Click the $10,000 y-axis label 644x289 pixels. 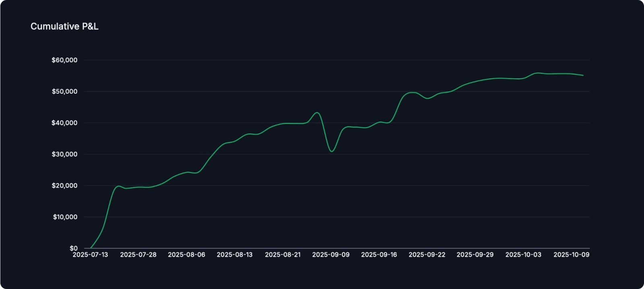pyautogui.click(x=65, y=217)
